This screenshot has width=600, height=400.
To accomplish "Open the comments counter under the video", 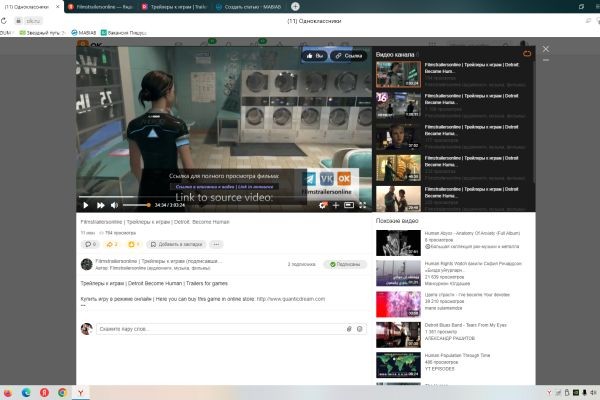I will [x=90, y=244].
